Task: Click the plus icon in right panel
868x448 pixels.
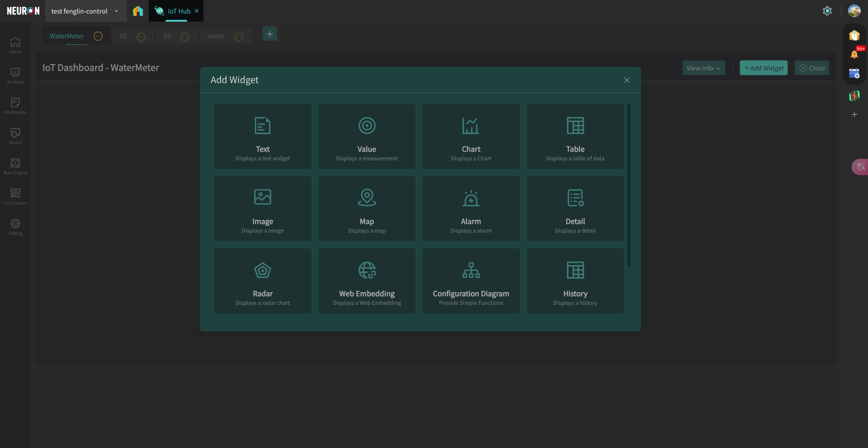Action: (854, 115)
